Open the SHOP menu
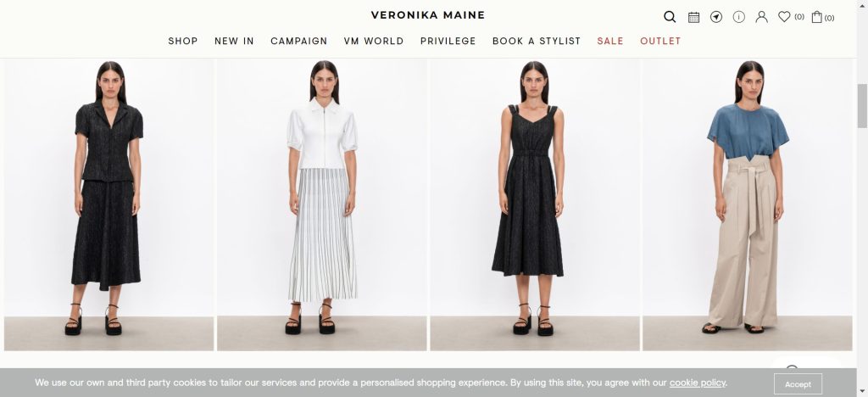Image resolution: width=868 pixels, height=397 pixels. 183,41
